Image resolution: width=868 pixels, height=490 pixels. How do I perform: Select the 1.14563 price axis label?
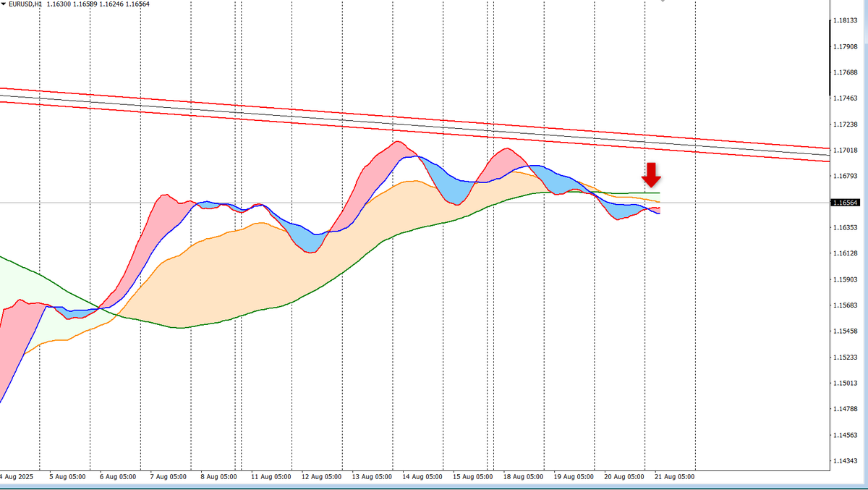(845, 435)
